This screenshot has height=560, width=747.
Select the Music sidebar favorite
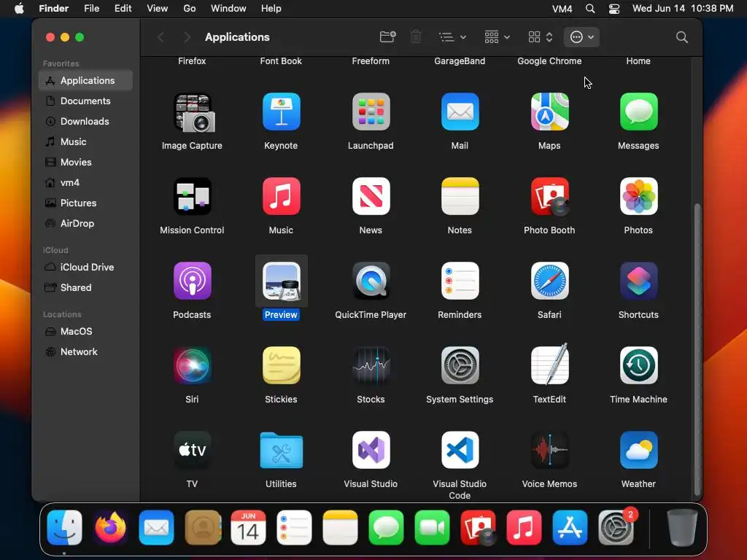point(86,142)
